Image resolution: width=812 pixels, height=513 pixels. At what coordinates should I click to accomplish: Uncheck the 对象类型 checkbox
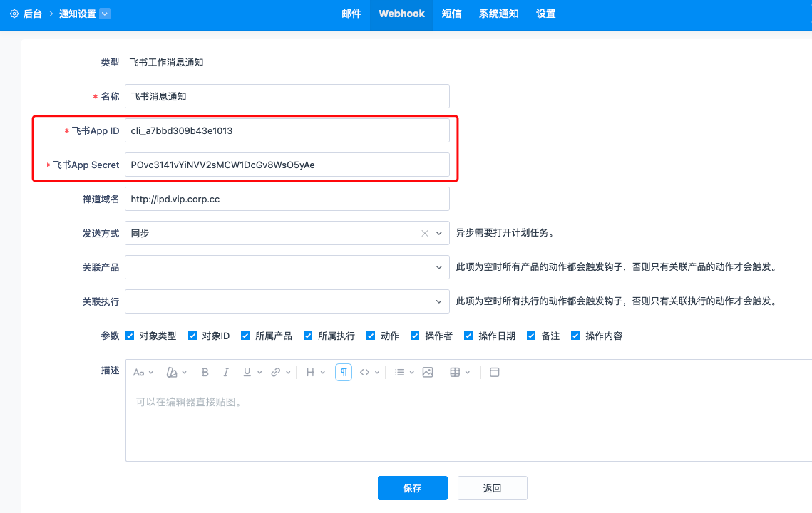(130, 336)
